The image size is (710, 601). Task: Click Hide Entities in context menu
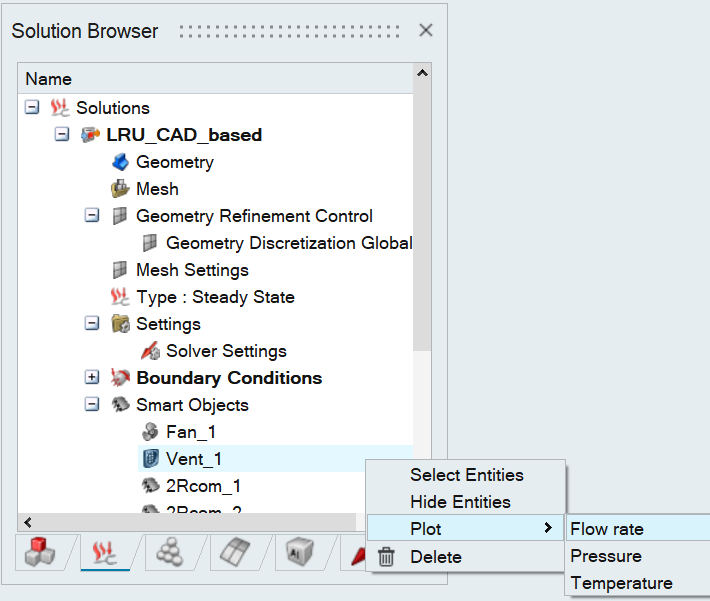pos(460,502)
